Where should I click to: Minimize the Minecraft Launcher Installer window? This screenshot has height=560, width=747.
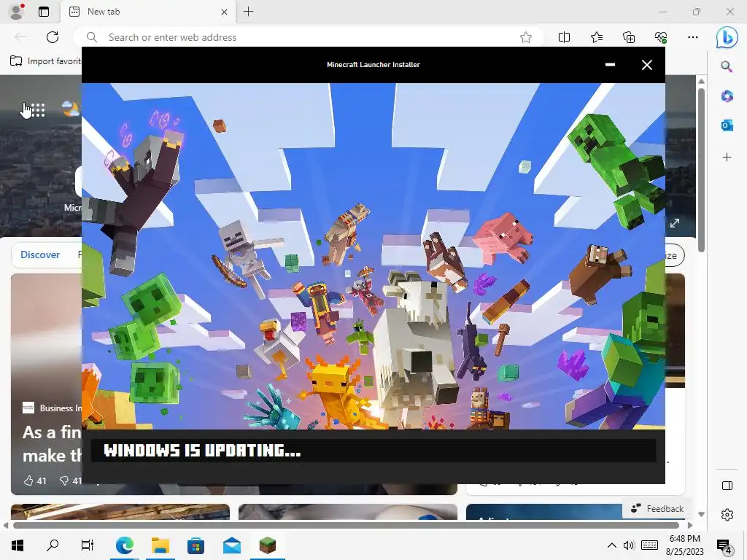click(x=610, y=65)
